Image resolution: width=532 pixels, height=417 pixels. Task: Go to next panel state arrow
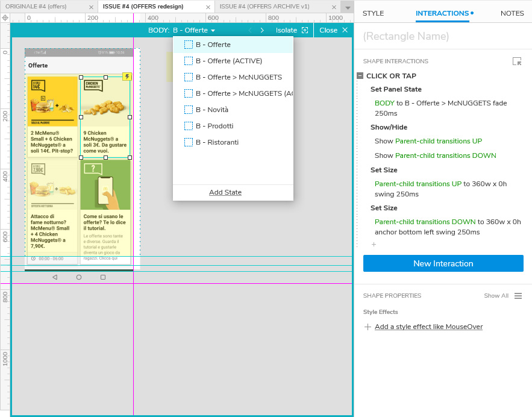262,30
